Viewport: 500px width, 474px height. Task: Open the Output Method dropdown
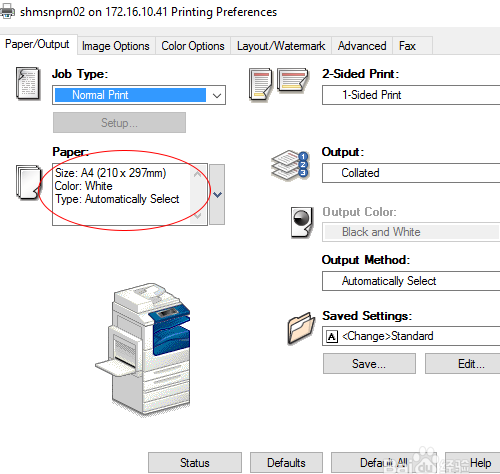(411, 281)
